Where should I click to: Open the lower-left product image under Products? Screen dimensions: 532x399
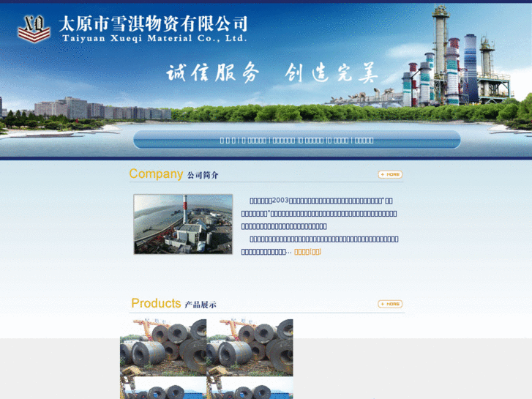163,388
